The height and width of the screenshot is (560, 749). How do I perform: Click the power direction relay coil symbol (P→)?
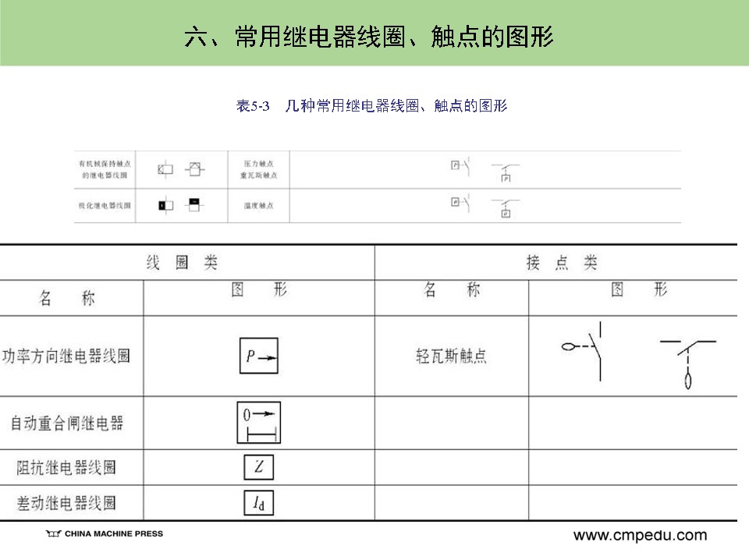click(x=258, y=357)
